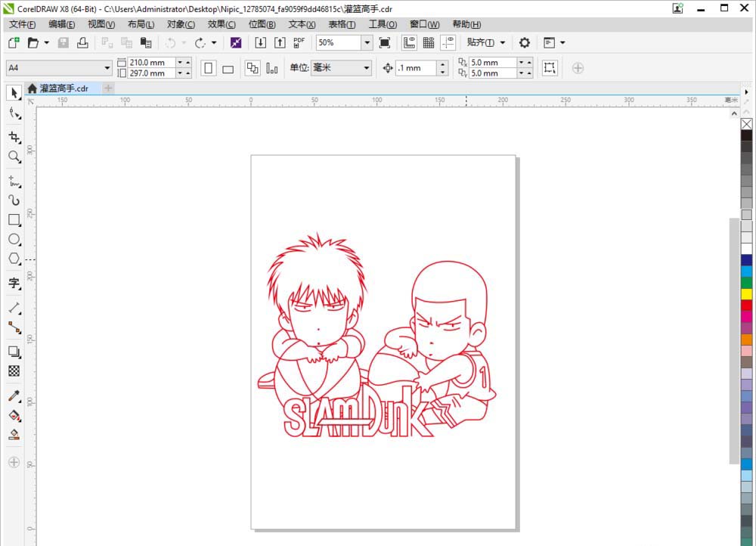This screenshot has height=546, width=756.
Task: Open the 编辑 menu
Action: tap(62, 24)
